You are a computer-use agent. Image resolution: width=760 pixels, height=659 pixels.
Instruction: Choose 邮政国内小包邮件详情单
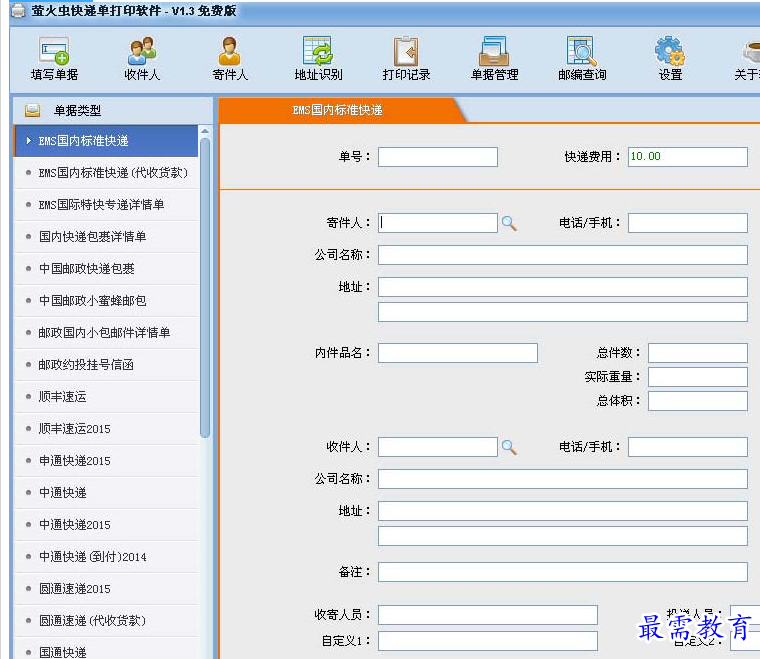pyautogui.click(x=107, y=332)
